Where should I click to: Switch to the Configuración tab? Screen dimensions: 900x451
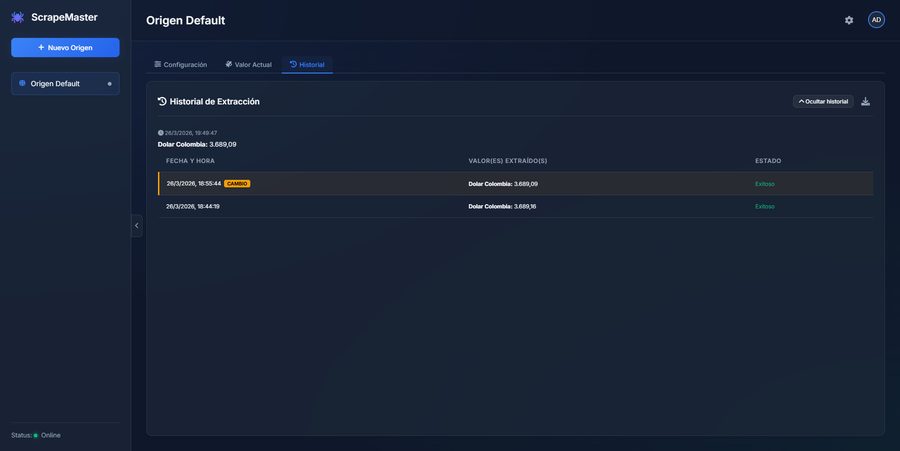pyautogui.click(x=181, y=64)
